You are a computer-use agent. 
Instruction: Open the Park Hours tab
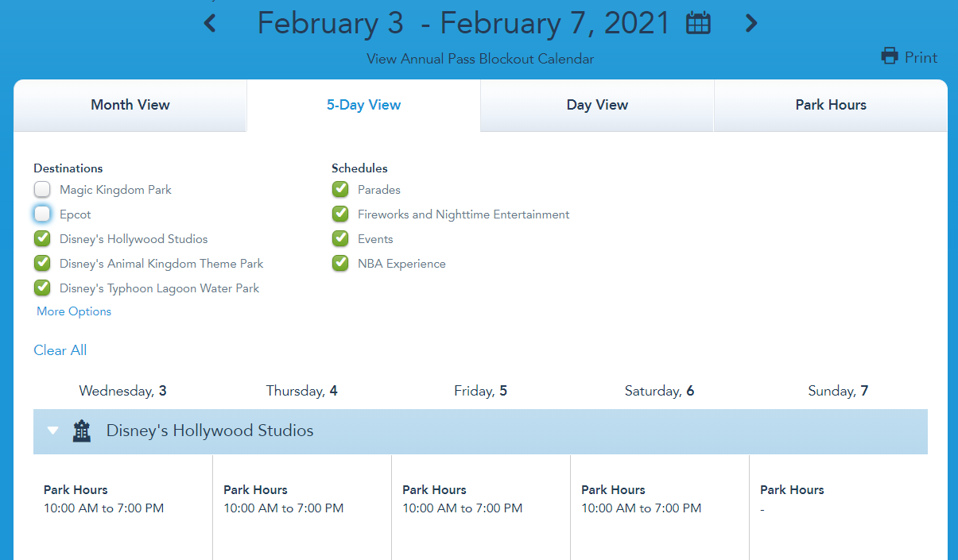pyautogui.click(x=831, y=105)
